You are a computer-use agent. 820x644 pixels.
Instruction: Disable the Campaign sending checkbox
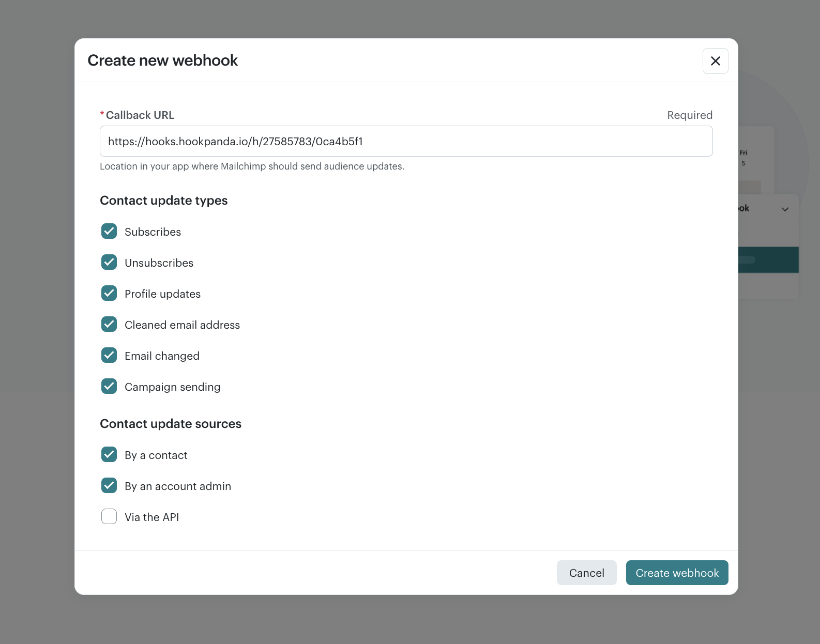[109, 386]
